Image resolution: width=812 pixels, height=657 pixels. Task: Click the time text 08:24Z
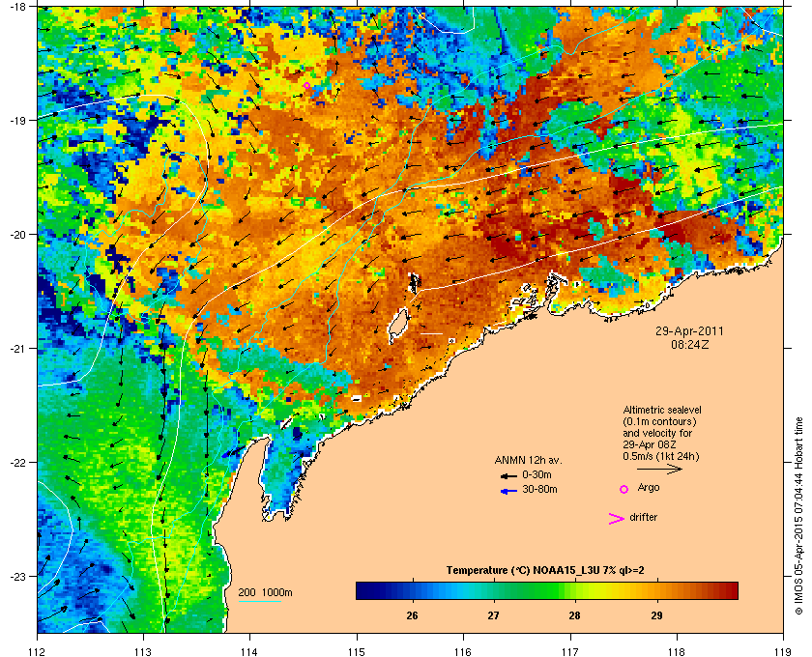tap(690, 344)
